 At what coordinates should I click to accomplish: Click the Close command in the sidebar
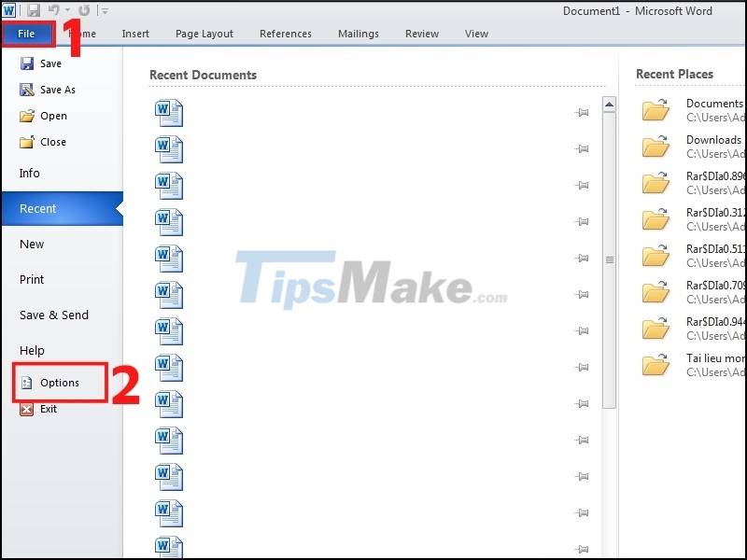(52, 144)
